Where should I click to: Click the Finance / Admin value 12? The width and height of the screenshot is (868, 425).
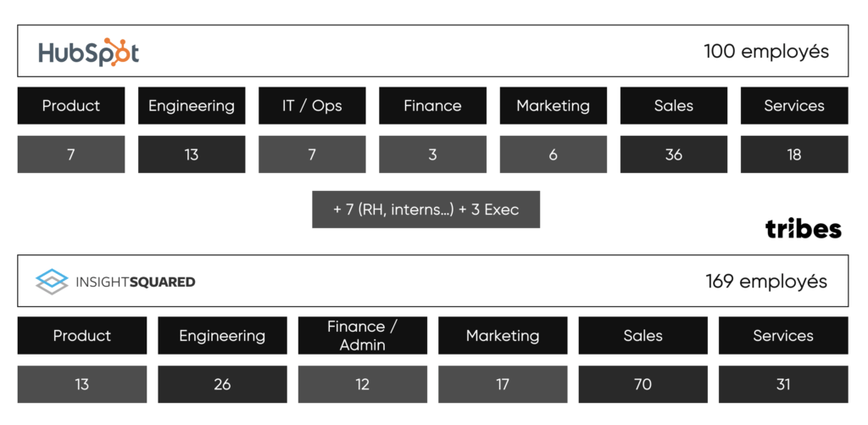pyautogui.click(x=363, y=384)
